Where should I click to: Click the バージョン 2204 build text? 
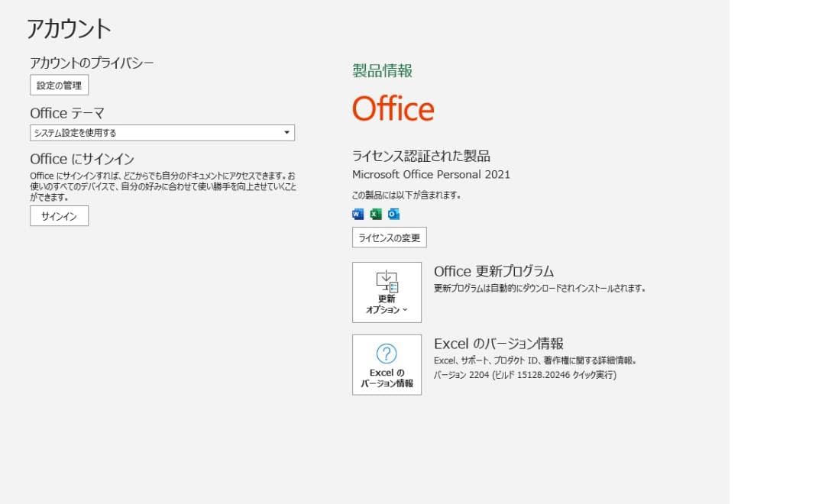coord(525,375)
